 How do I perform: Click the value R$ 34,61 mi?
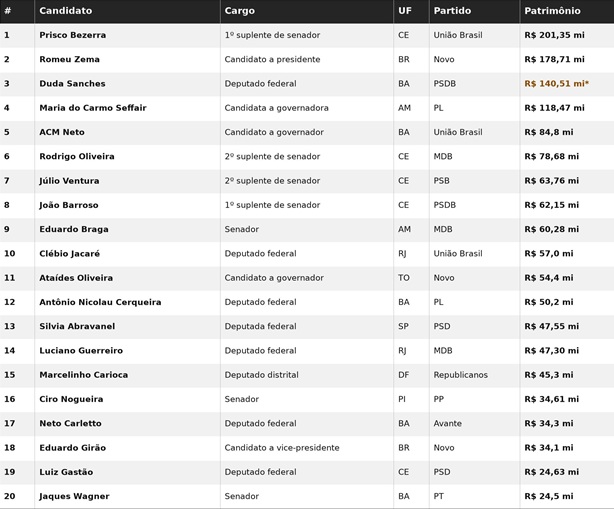[x=552, y=399]
